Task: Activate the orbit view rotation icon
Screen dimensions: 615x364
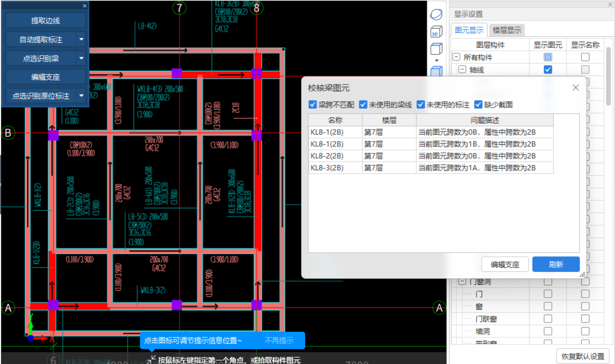Action: [x=436, y=15]
